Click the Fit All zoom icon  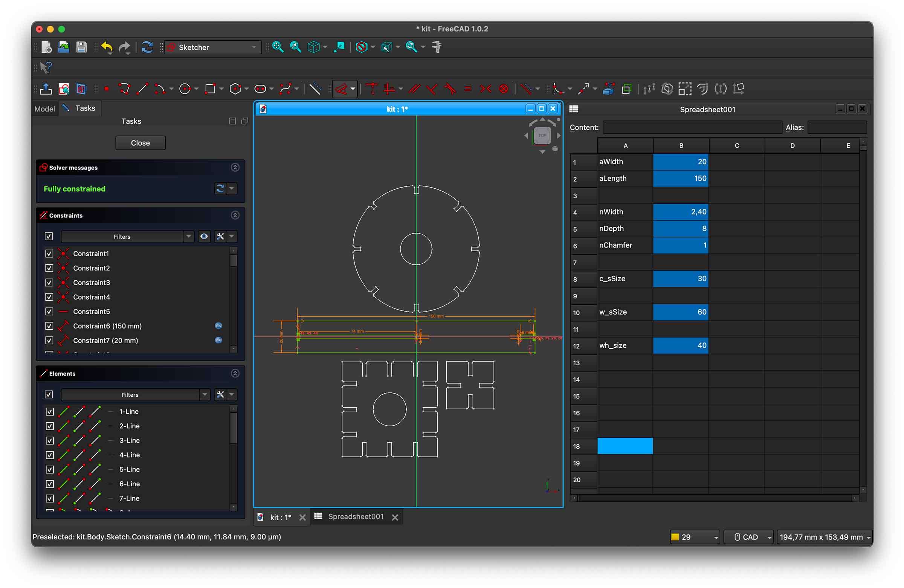click(278, 47)
